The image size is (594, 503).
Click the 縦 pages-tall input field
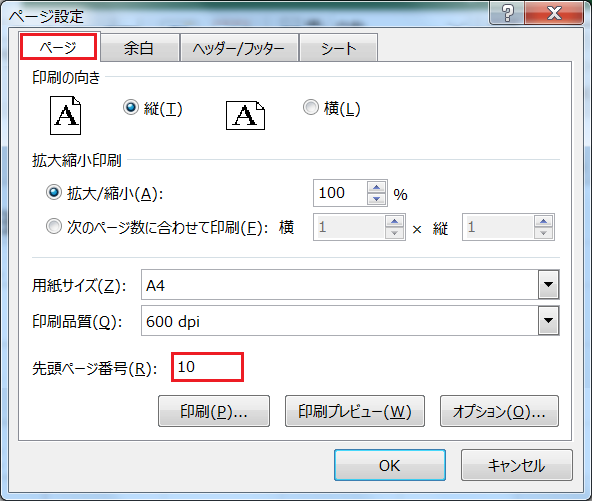point(498,227)
